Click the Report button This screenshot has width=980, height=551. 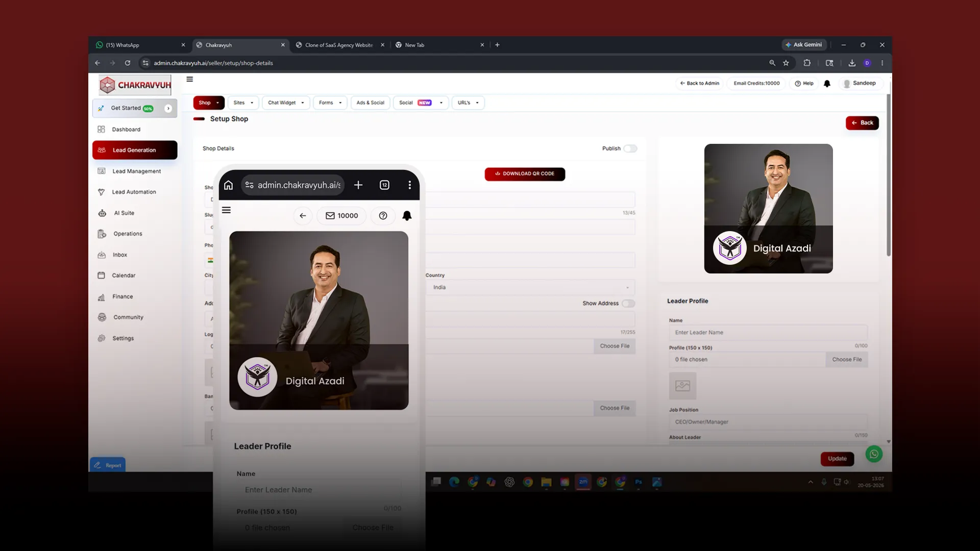tap(108, 465)
